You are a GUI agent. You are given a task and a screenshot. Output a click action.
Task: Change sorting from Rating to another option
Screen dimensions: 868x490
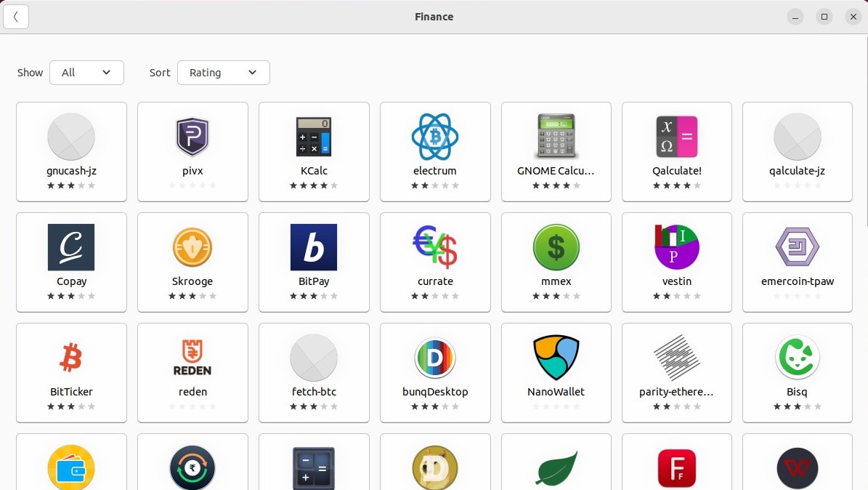[x=223, y=73]
